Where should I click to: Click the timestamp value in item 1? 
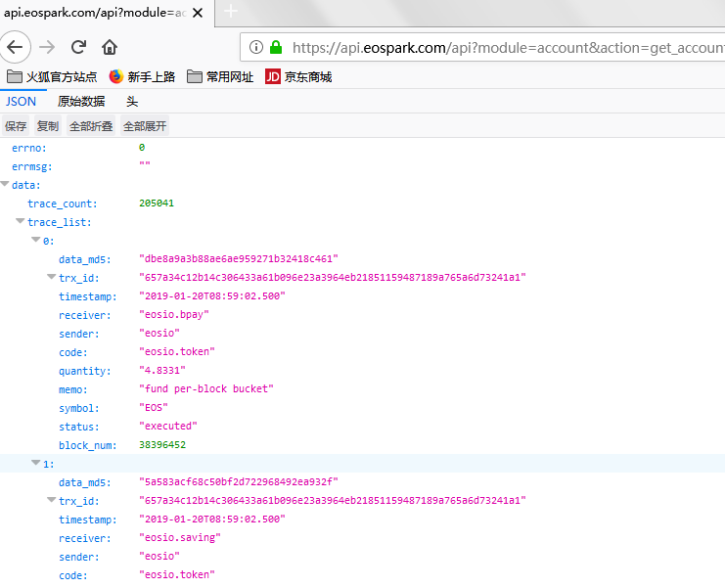coord(212,520)
